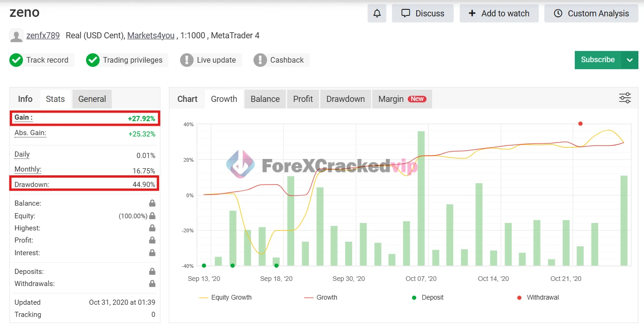
Task: Open the Markets4you broker link
Action: click(x=151, y=36)
